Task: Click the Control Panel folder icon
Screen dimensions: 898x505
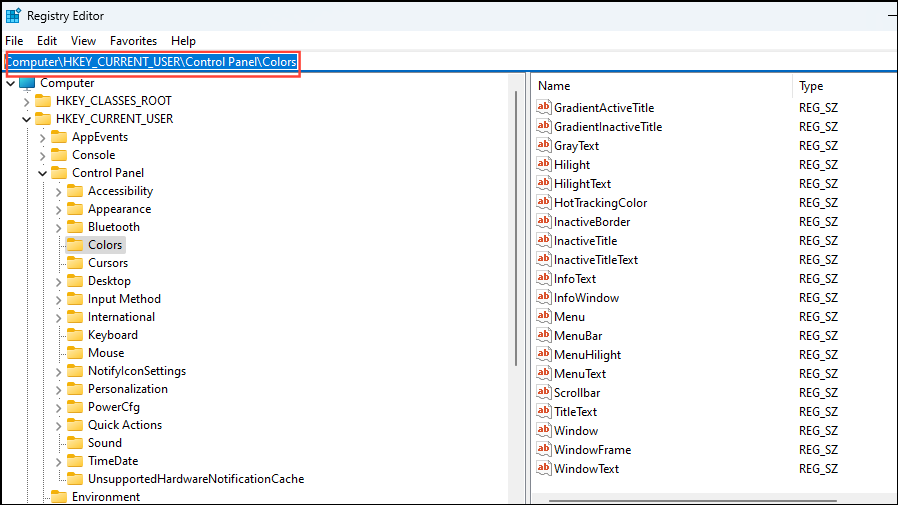Action: pyautogui.click(x=59, y=173)
